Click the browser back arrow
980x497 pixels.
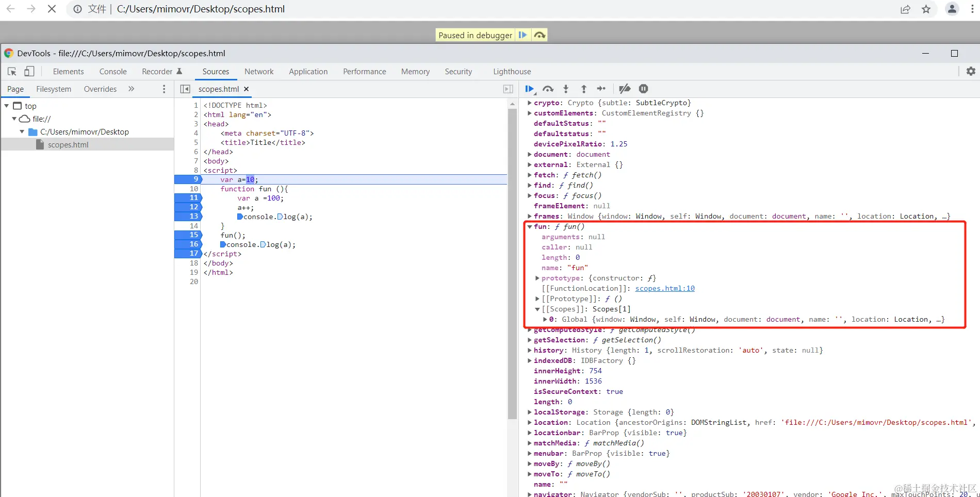pos(10,9)
